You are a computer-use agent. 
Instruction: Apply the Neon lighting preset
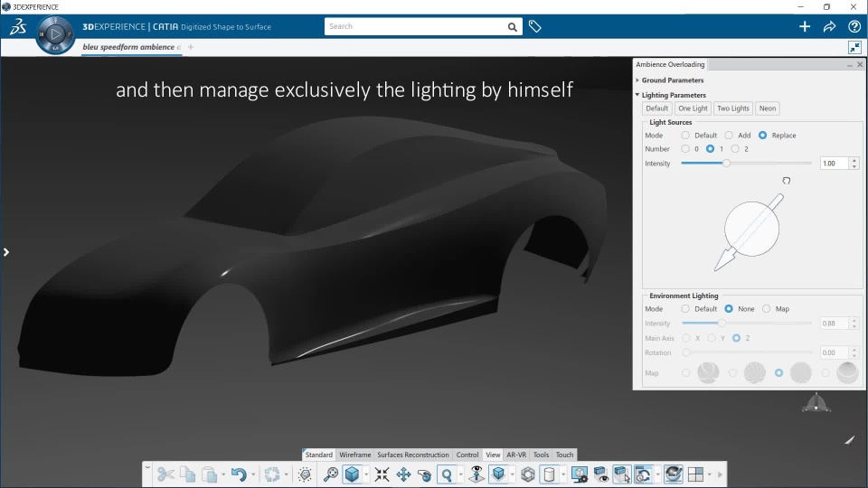click(767, 108)
